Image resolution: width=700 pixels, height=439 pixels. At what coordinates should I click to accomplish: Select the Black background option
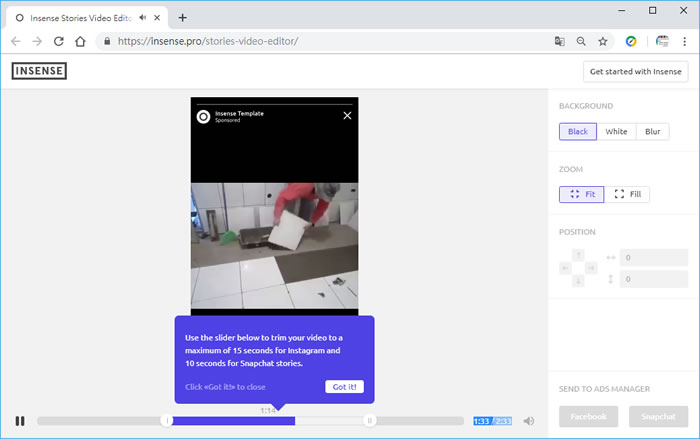click(x=578, y=132)
